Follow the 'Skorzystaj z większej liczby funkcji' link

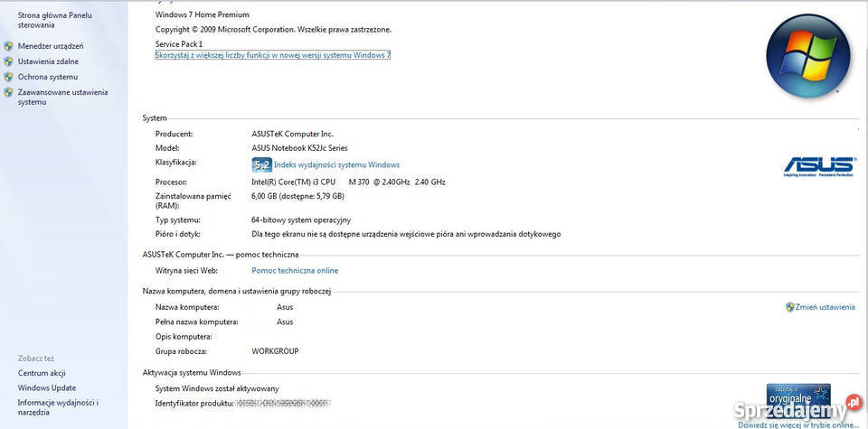click(273, 55)
